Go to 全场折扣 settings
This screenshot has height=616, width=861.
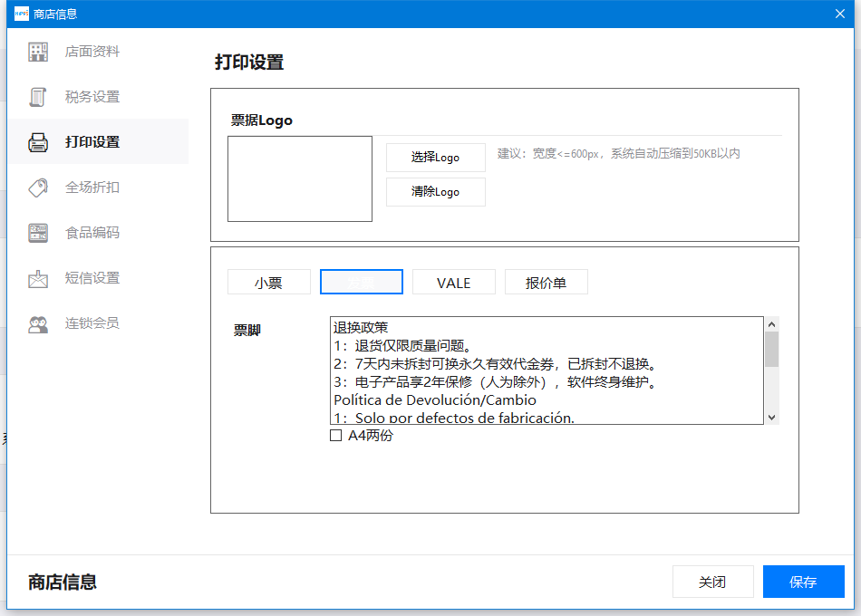[x=98, y=188]
